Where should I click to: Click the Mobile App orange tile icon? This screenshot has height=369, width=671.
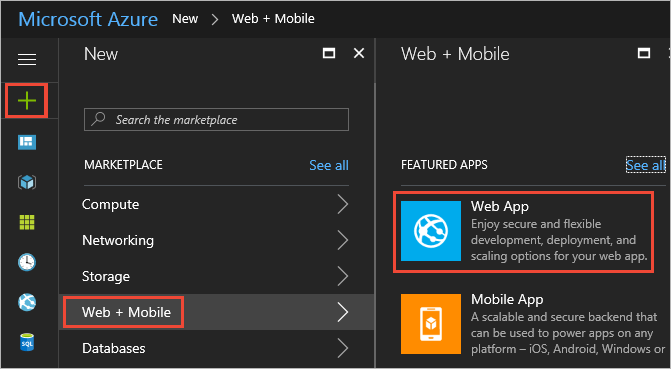431,324
